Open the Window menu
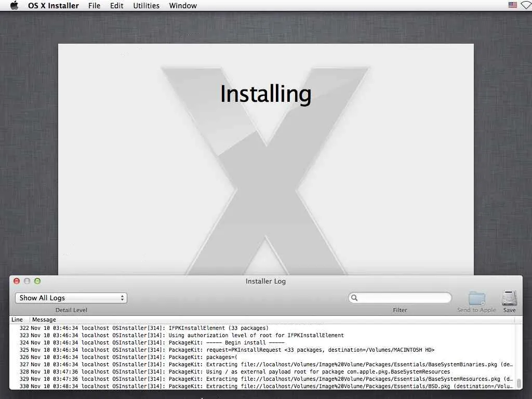 click(x=183, y=6)
